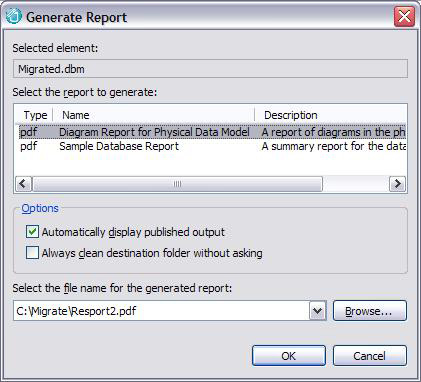Click the pdf type cell of Sample Database Report

(x=29, y=146)
